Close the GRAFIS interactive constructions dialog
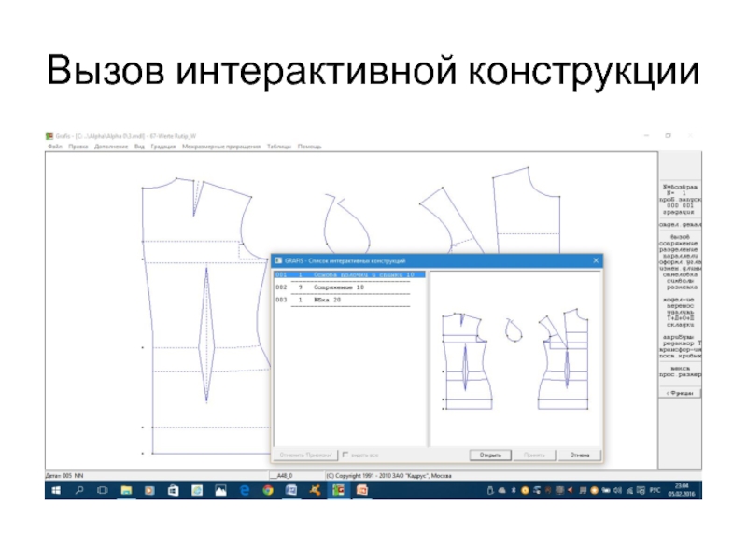The height and width of the screenshot is (560, 747). pos(596,260)
